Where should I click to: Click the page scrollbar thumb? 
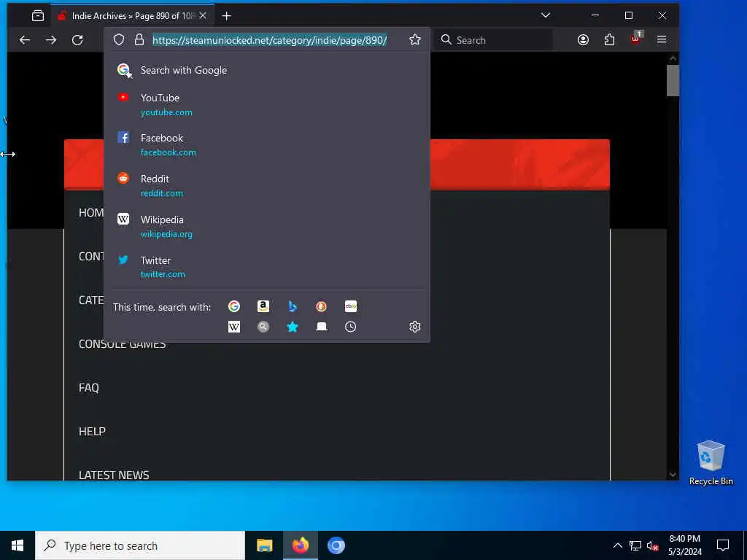(x=673, y=80)
